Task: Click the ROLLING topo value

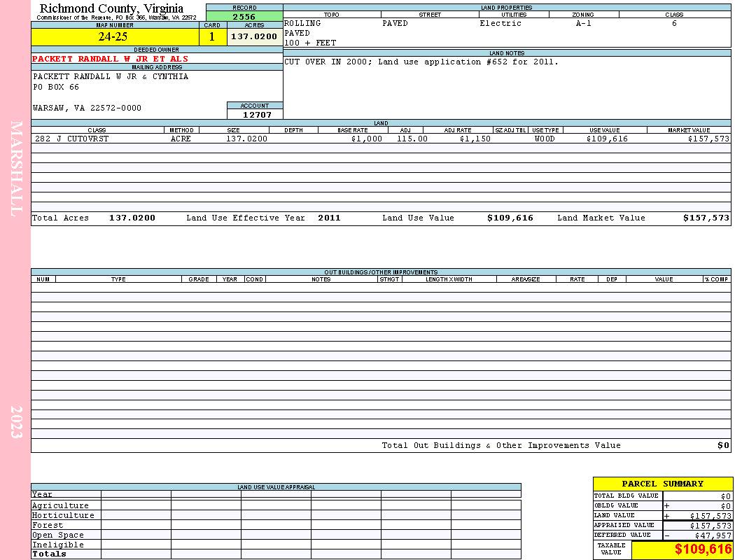Action: [x=302, y=23]
